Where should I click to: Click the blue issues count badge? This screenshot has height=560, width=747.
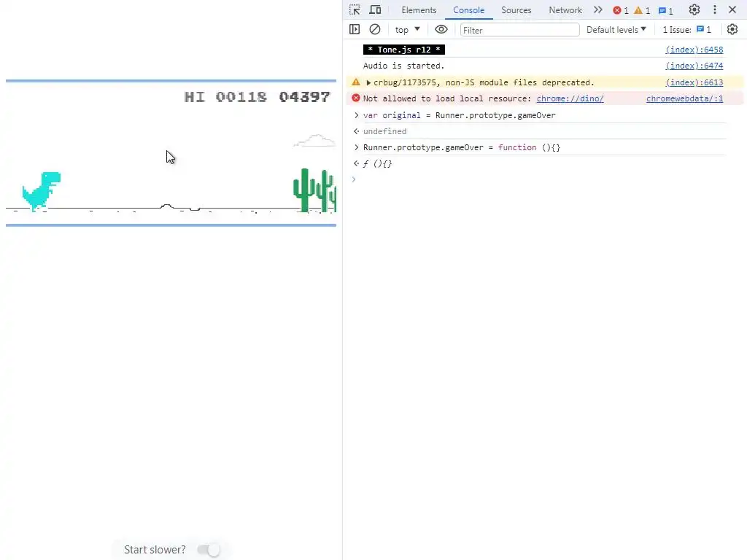[x=665, y=10]
